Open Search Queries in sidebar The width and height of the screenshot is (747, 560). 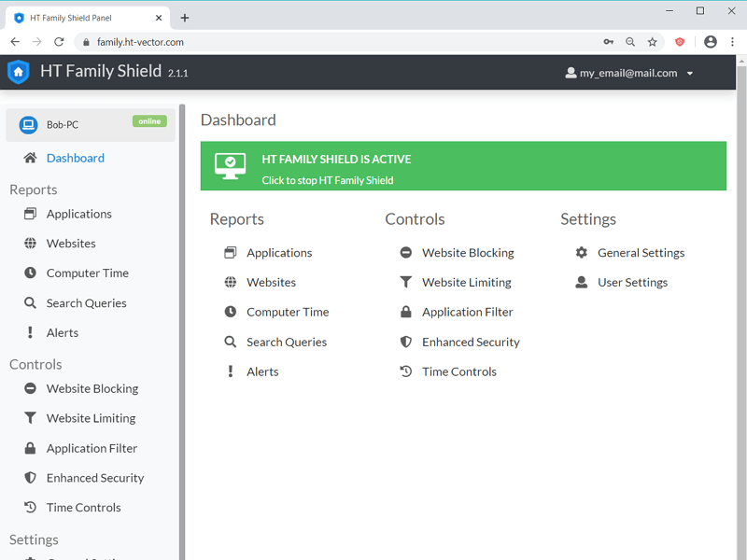87,303
